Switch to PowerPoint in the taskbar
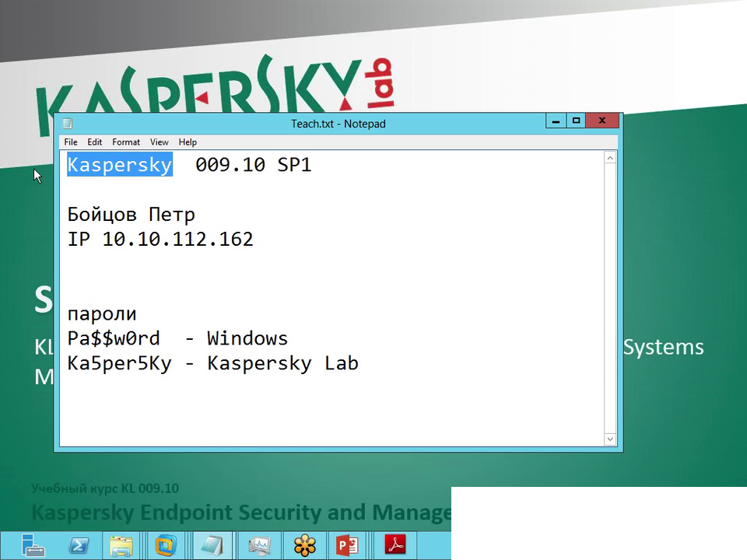Image resolution: width=747 pixels, height=560 pixels. coord(347,546)
